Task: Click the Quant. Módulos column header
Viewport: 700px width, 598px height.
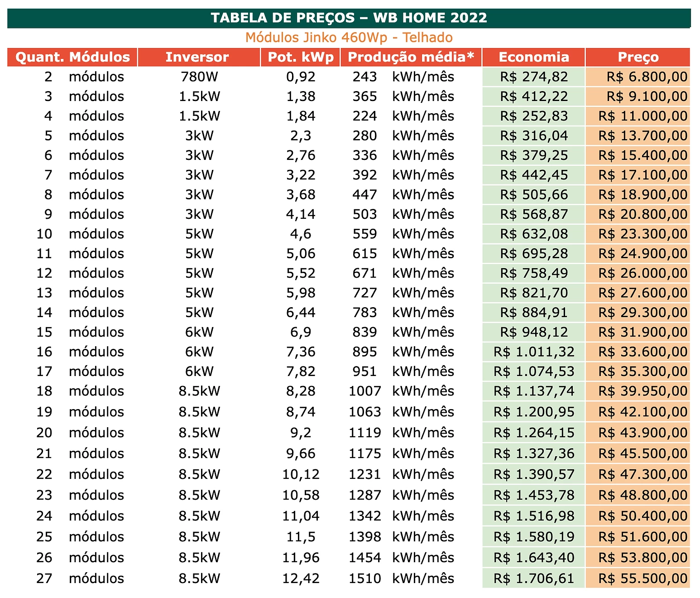Action: click(72, 57)
